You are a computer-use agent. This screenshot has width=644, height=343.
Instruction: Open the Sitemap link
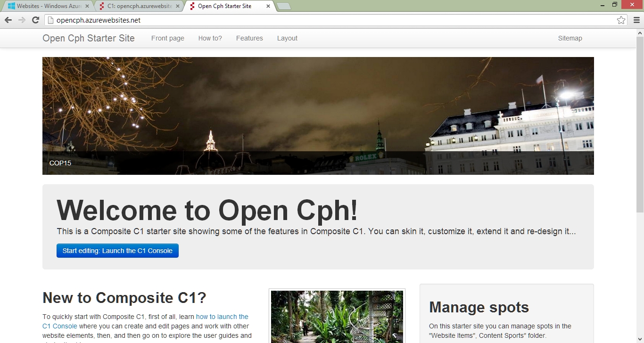[x=570, y=38]
